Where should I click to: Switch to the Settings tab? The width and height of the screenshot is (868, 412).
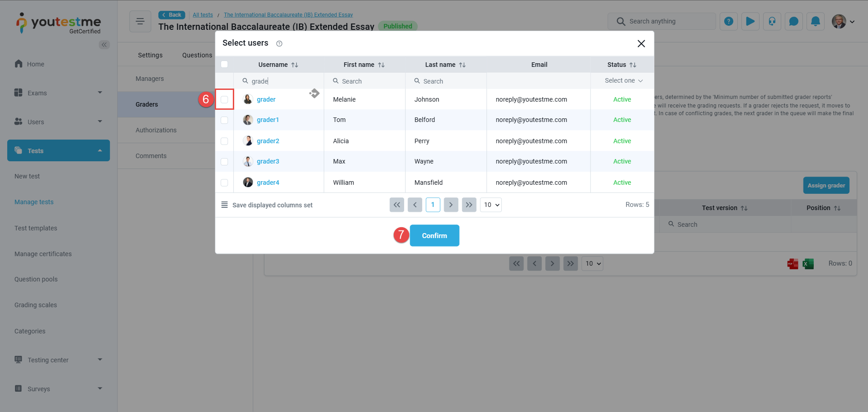pyautogui.click(x=150, y=55)
